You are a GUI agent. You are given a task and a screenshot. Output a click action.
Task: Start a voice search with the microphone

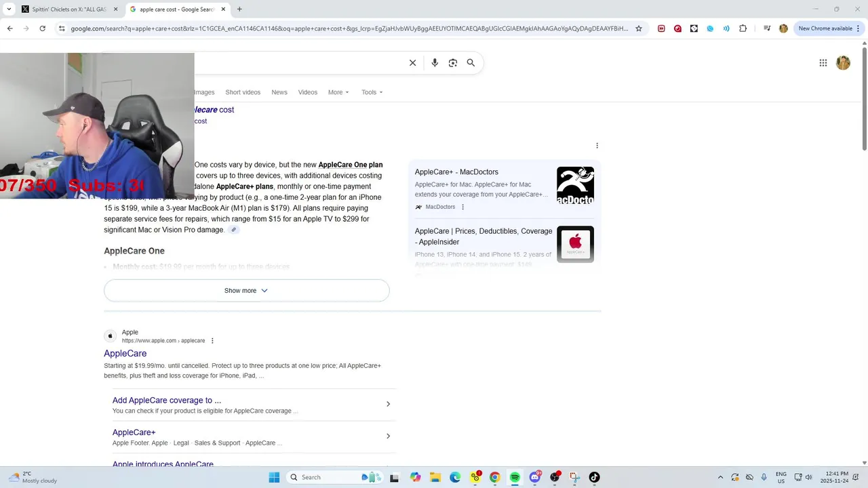click(435, 63)
